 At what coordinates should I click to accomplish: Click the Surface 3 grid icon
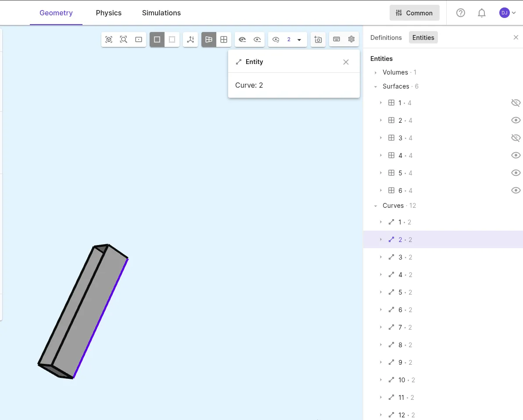pyautogui.click(x=391, y=138)
